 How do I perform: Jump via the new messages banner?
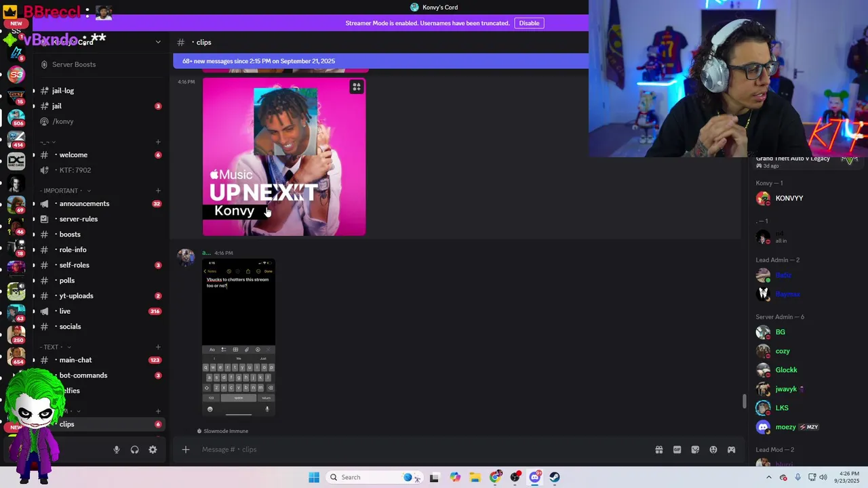pos(380,61)
